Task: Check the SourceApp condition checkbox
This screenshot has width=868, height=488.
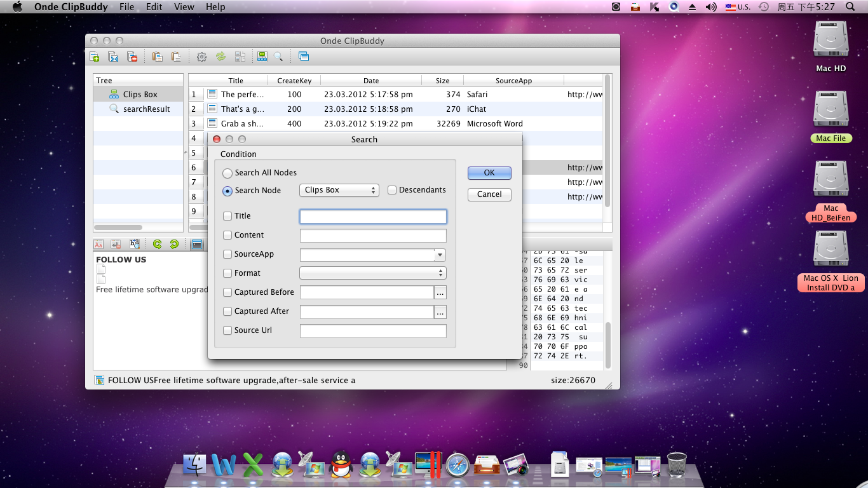Action: point(227,254)
